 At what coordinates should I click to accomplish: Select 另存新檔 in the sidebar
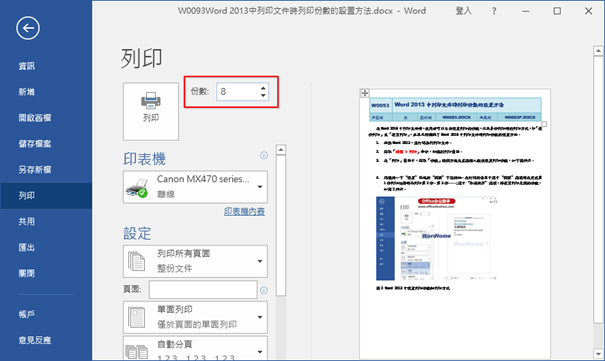coord(35,169)
